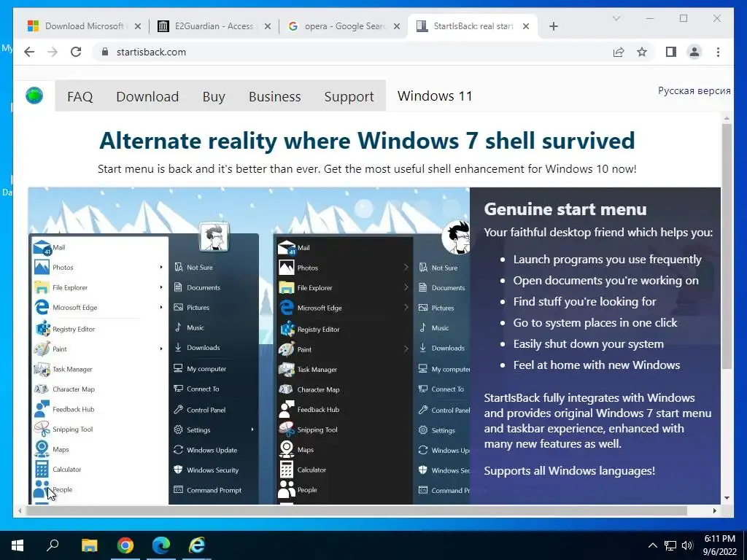Open network status tray icon
This screenshot has width=747, height=560.
coord(670,545)
